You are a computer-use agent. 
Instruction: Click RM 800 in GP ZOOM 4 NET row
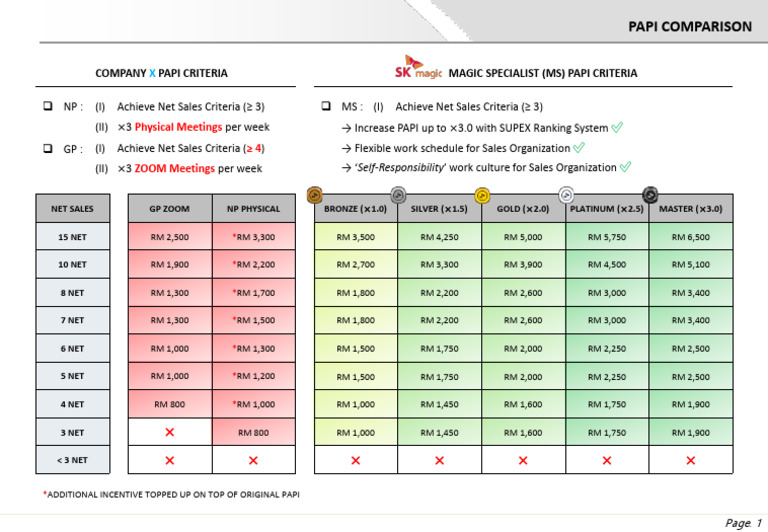pyautogui.click(x=169, y=404)
